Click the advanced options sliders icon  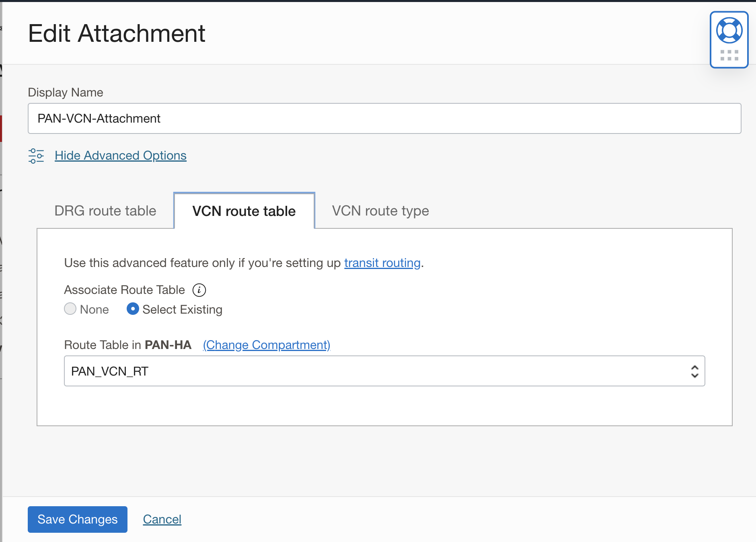36,156
